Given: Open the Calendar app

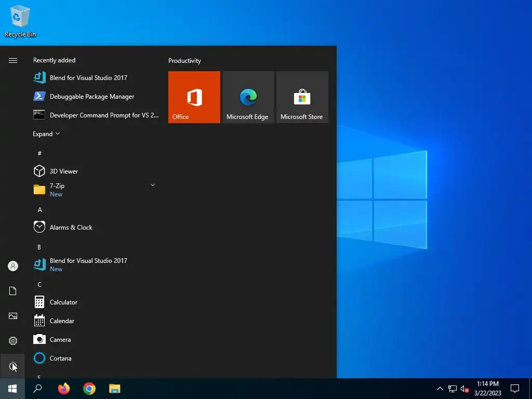Looking at the screenshot, I should click(96, 321).
